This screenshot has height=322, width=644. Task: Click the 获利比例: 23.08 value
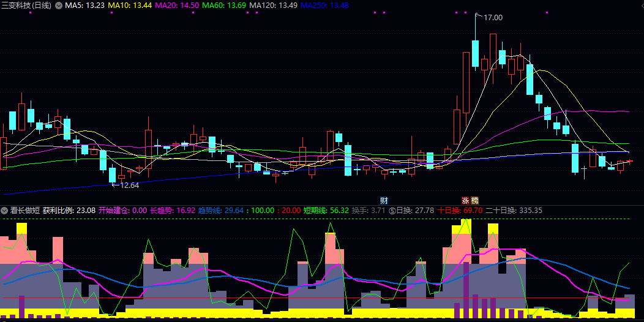69,211
